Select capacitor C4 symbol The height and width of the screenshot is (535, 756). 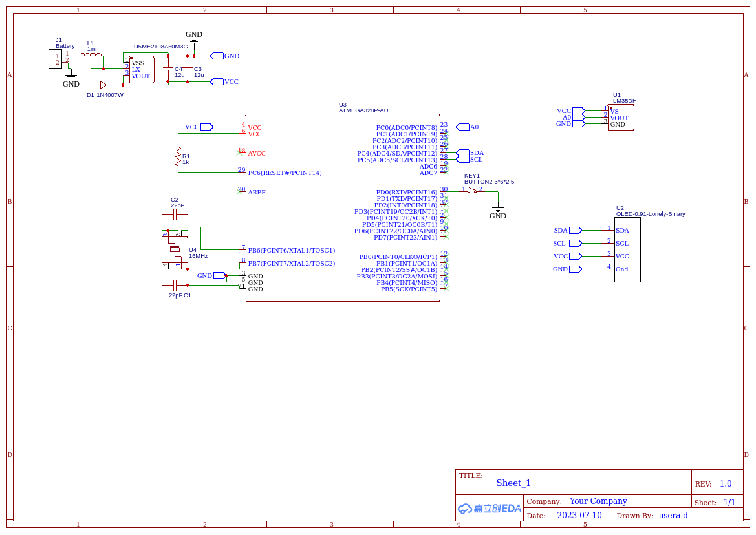[x=167, y=69]
